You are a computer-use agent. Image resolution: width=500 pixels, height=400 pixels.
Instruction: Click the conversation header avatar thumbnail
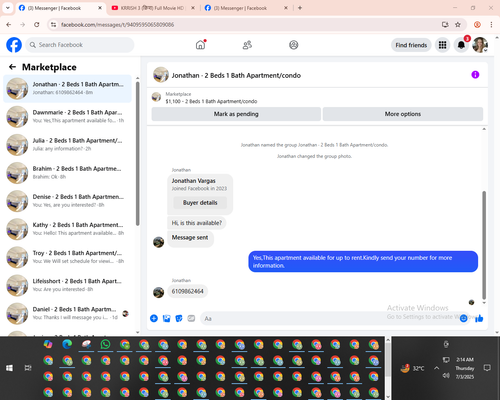click(161, 75)
